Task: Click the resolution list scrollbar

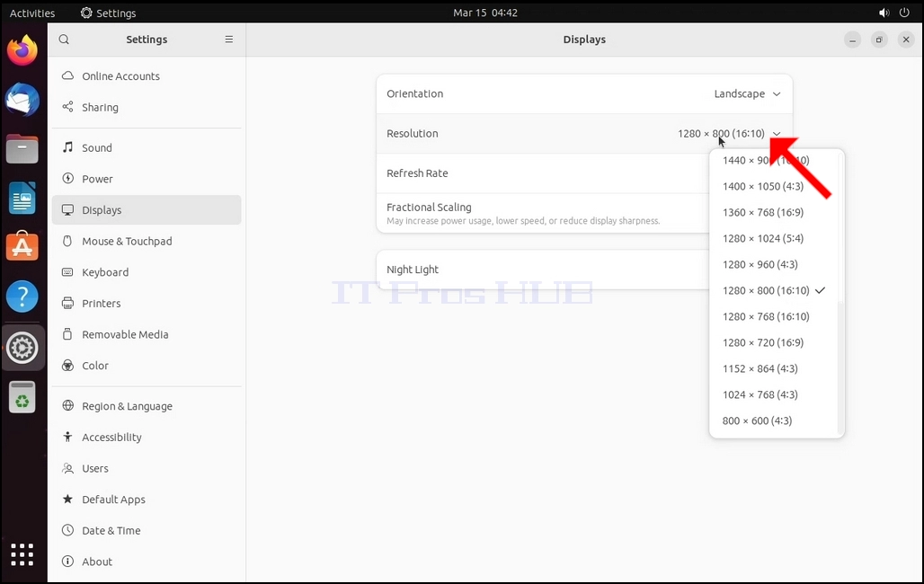Action: pyautogui.click(x=840, y=368)
